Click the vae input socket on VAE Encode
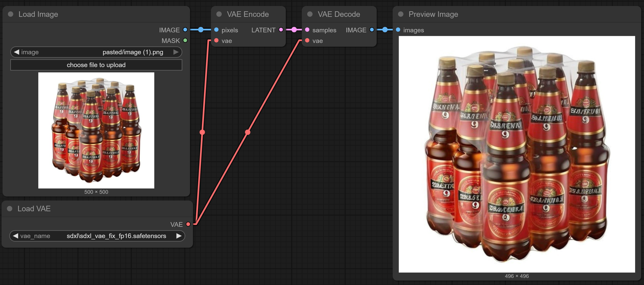Image resolution: width=644 pixels, height=285 pixels. point(217,40)
